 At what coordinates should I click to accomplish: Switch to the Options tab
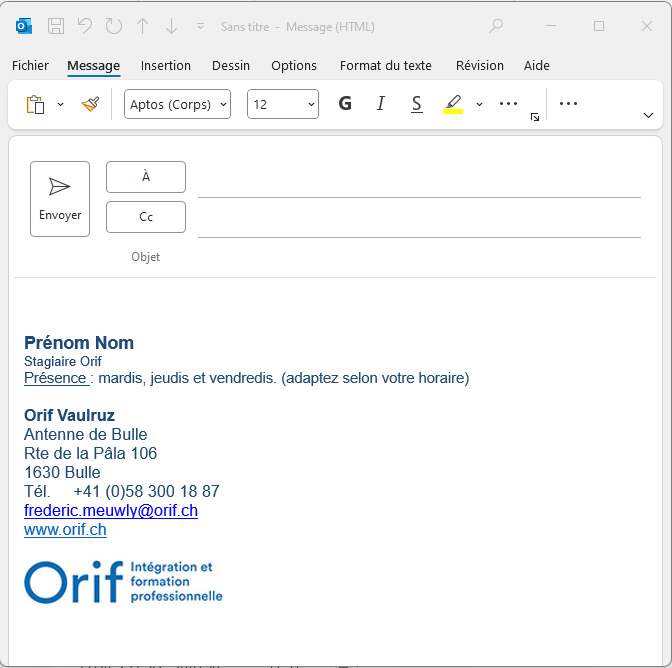294,66
